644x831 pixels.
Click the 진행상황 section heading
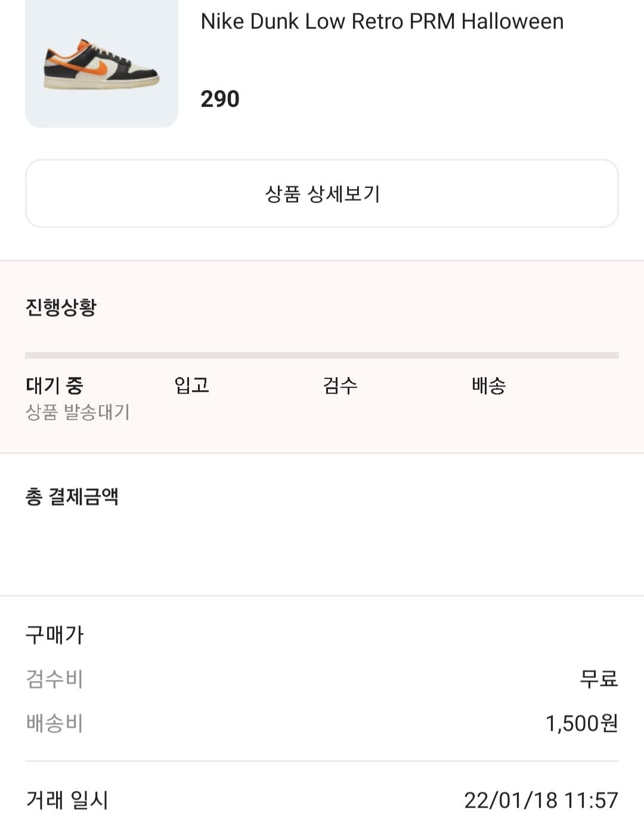point(61,307)
